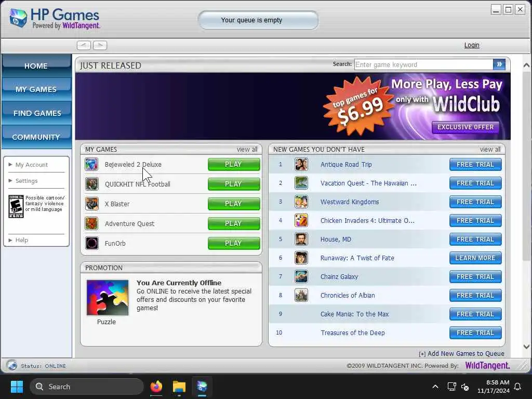This screenshot has height=399, width=532.
Task: Click the Exclusive Offer banner button
Action: [x=465, y=127]
